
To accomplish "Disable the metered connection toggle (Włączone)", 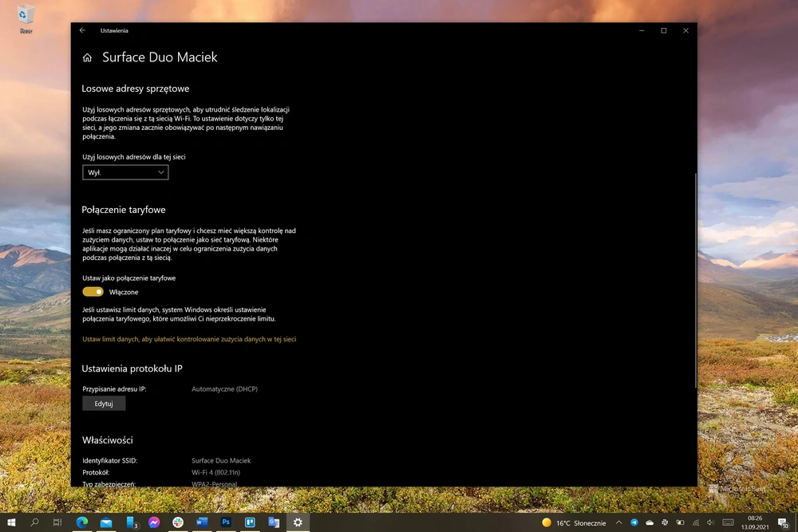I will (x=93, y=292).
